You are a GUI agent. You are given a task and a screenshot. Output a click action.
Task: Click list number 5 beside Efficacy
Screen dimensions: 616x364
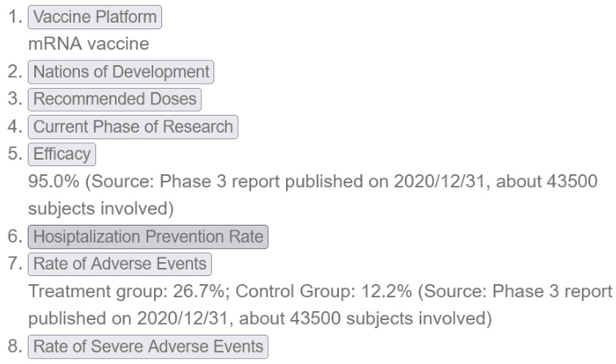pos(14,155)
